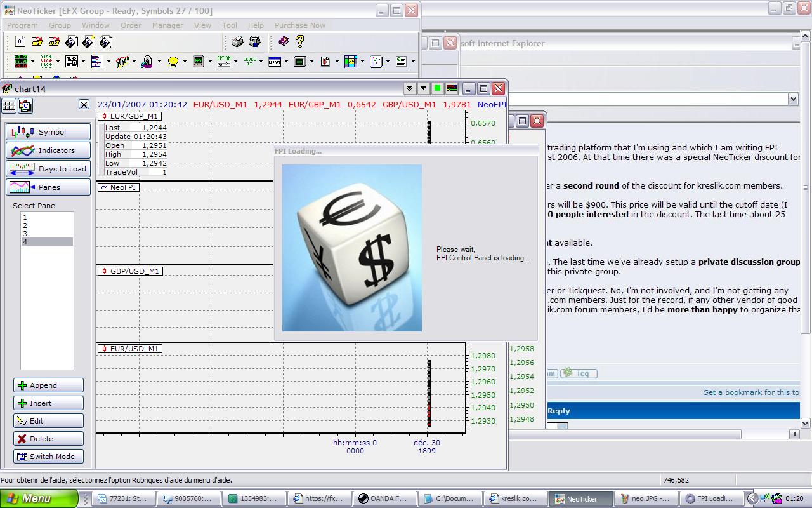Screen dimensions: 812x508
Task: Click the printer icon in toolbar
Action: 238,42
